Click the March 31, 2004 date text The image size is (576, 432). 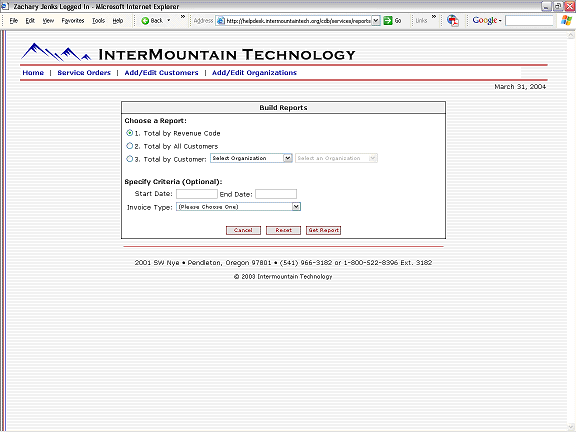coord(520,87)
